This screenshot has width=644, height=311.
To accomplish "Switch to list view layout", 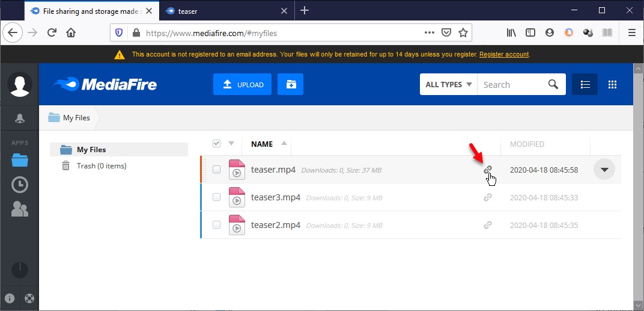I will pyautogui.click(x=585, y=85).
